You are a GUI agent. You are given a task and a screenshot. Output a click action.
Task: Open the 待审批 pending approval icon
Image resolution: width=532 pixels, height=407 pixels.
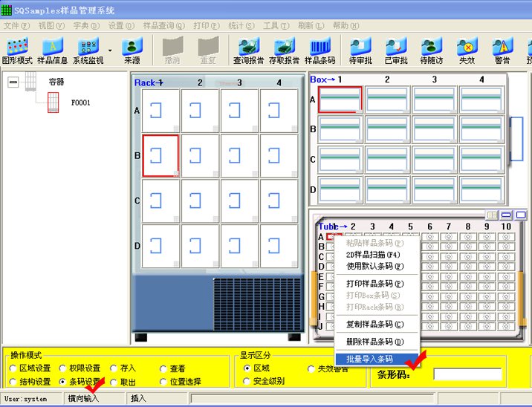coord(360,50)
